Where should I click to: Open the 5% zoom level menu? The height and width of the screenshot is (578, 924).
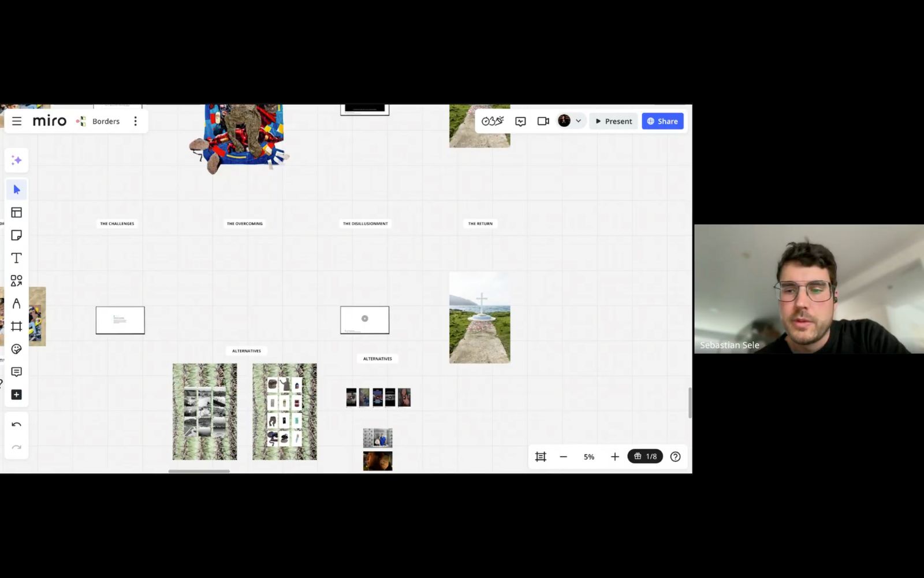point(588,457)
